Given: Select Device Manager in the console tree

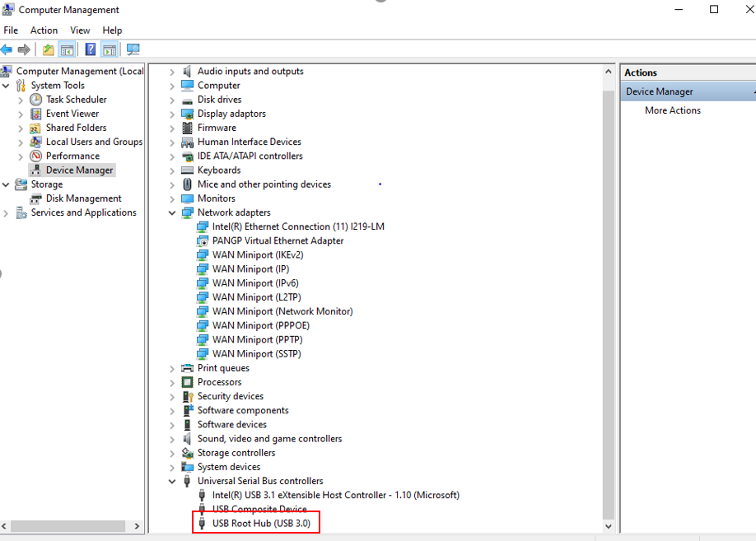Looking at the screenshot, I should tap(80, 170).
